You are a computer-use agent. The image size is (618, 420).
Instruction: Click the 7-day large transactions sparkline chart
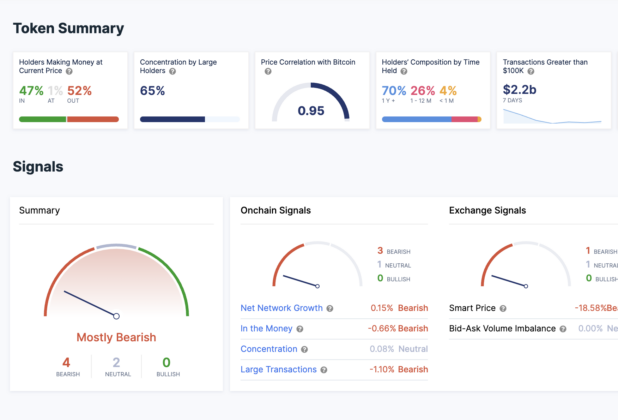[553, 116]
